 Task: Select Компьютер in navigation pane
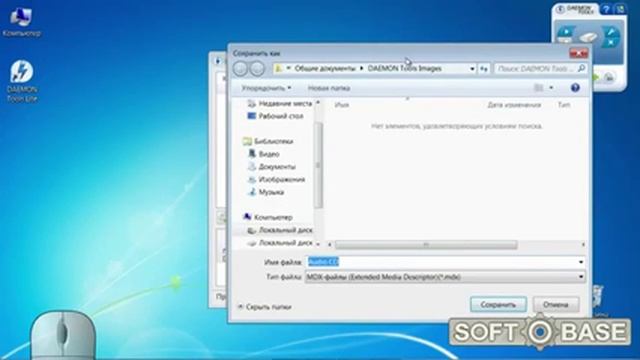[268, 217]
